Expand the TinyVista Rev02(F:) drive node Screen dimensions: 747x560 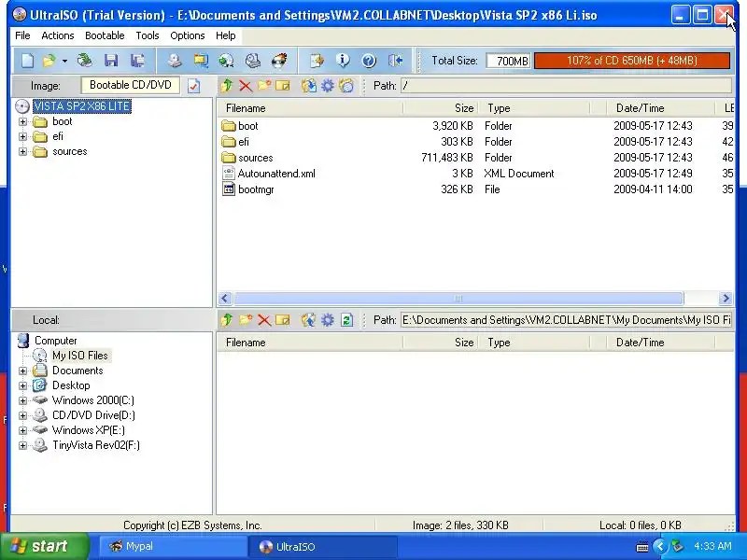[x=22, y=446]
